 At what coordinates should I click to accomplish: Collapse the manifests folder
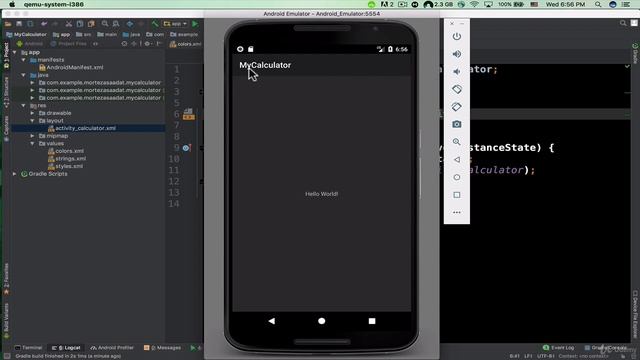coord(24,60)
